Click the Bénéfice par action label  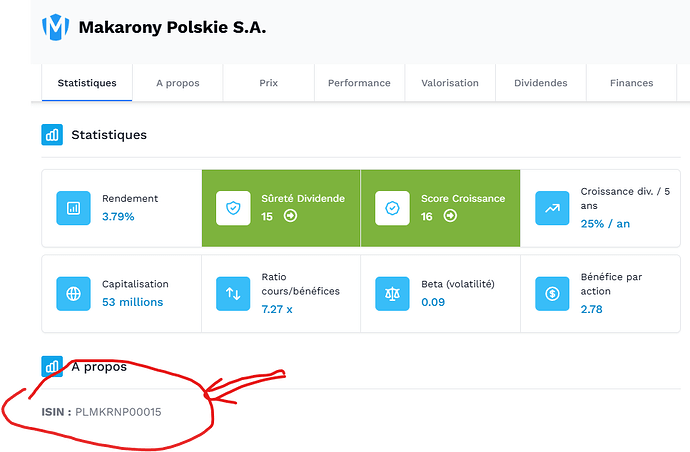(611, 284)
